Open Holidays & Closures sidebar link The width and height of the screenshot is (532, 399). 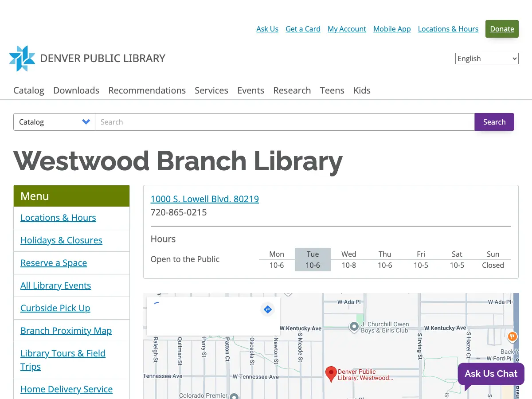click(x=61, y=240)
